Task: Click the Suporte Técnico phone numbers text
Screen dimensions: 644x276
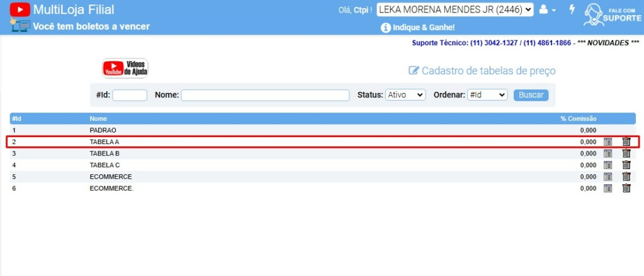Action: (x=491, y=43)
